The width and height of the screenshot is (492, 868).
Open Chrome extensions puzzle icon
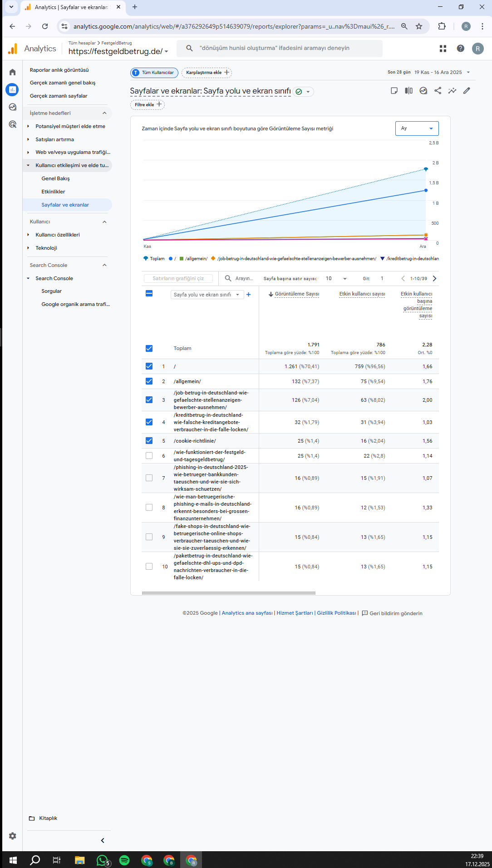pyautogui.click(x=442, y=26)
